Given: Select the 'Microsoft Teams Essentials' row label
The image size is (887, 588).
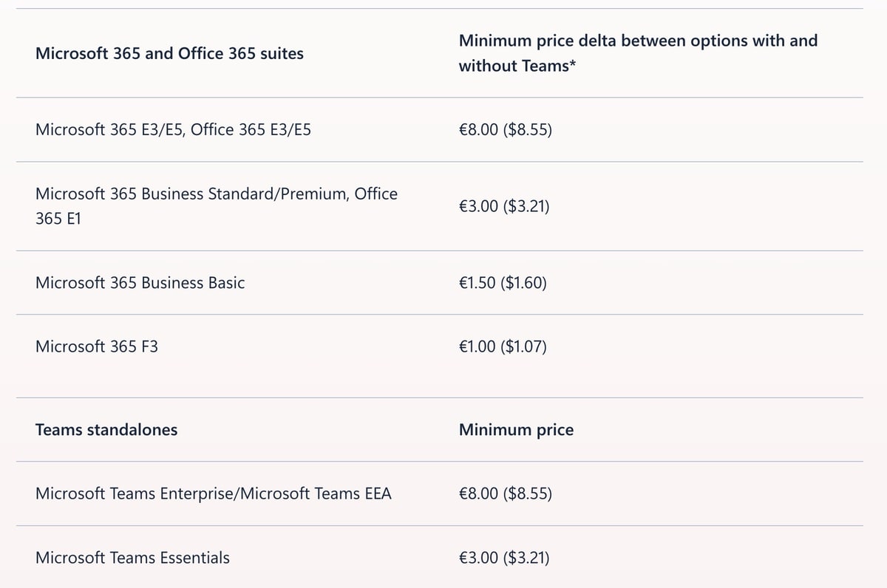Looking at the screenshot, I should pos(132,558).
